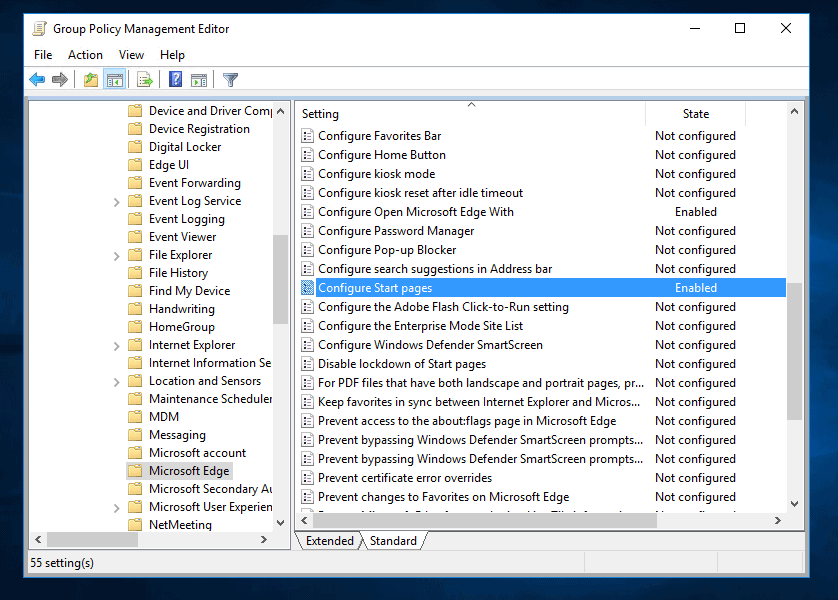Sort by the State column header

tap(695, 114)
